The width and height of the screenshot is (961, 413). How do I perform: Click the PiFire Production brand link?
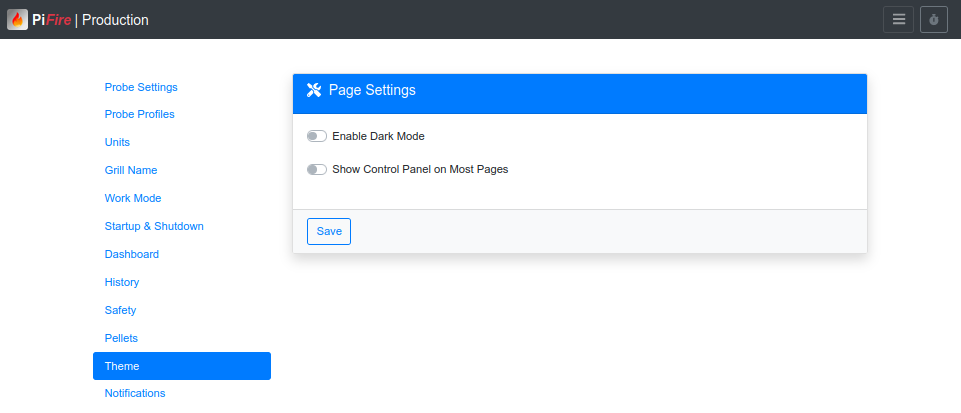[91, 20]
